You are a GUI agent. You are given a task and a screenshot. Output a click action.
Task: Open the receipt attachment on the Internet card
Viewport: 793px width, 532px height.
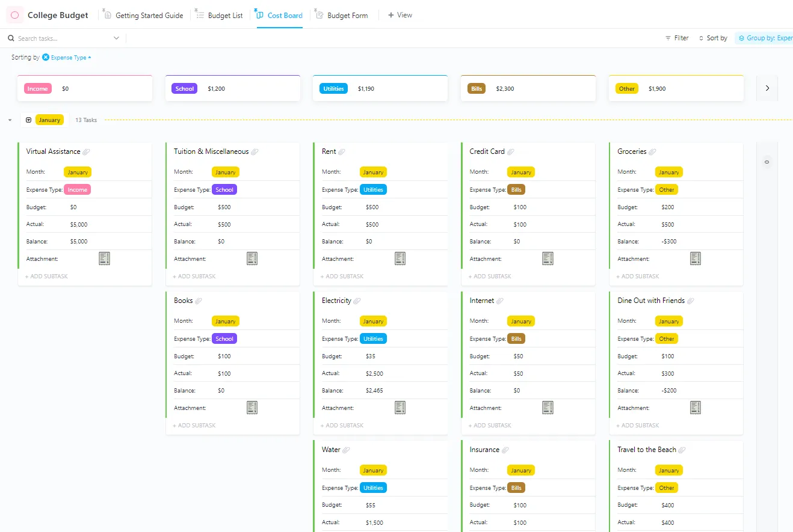point(548,408)
